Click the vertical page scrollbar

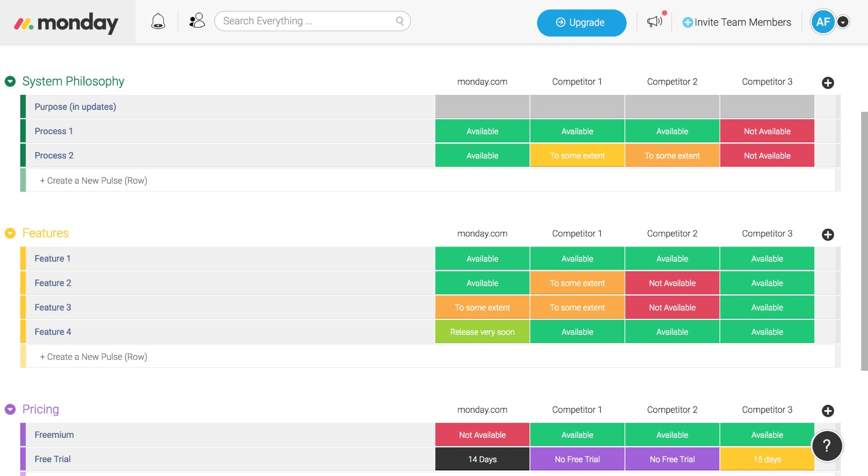point(865,241)
